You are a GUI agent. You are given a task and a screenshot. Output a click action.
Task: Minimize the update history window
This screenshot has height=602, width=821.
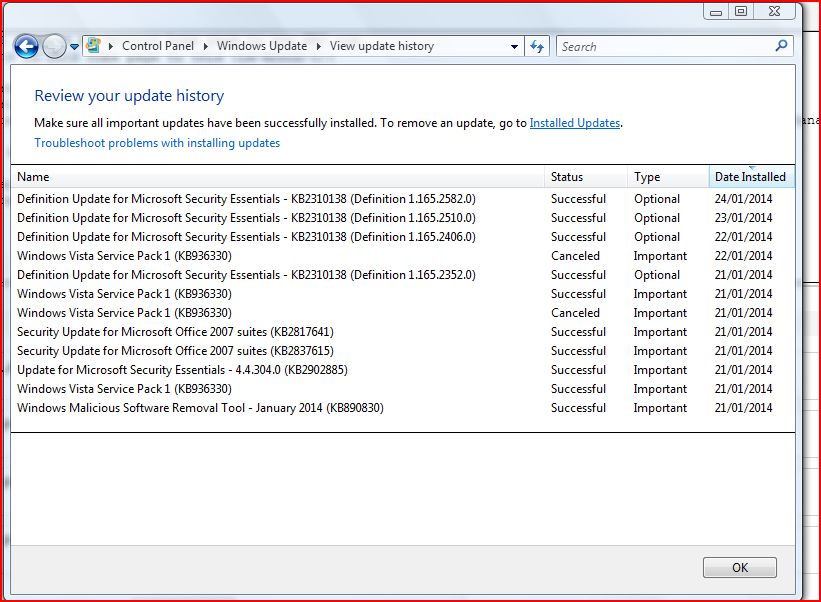click(716, 12)
